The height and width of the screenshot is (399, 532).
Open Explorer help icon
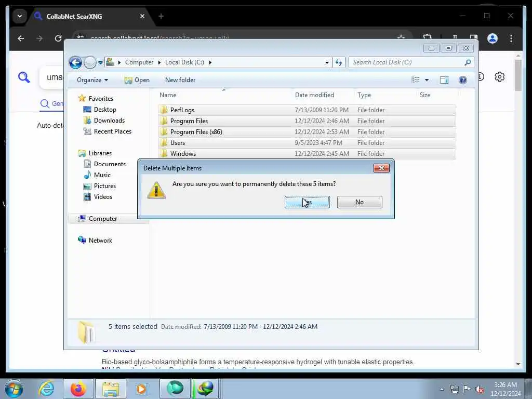(463, 80)
